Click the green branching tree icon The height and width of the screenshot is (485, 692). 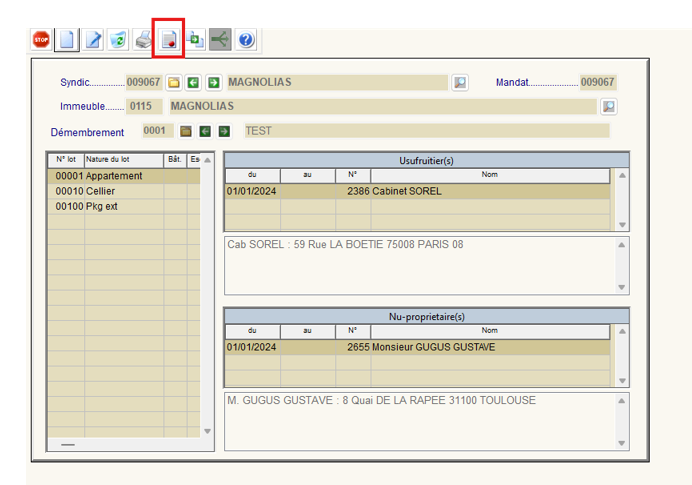220,40
